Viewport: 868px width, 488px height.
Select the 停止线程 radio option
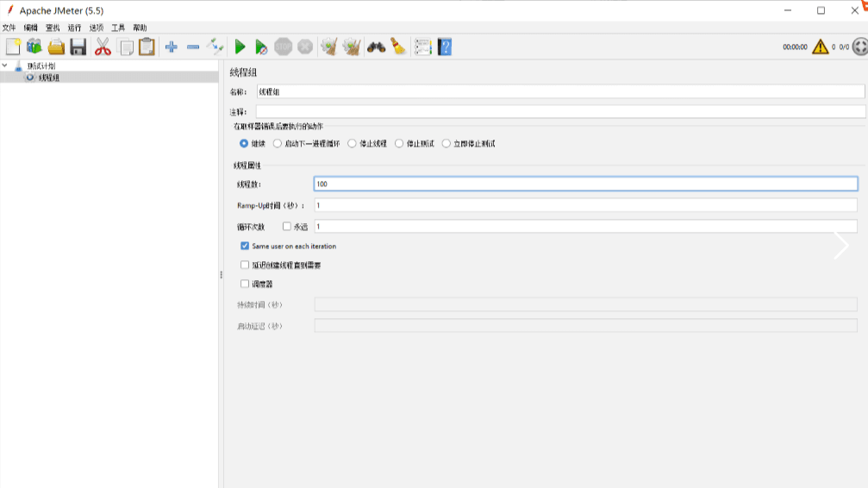coord(352,144)
